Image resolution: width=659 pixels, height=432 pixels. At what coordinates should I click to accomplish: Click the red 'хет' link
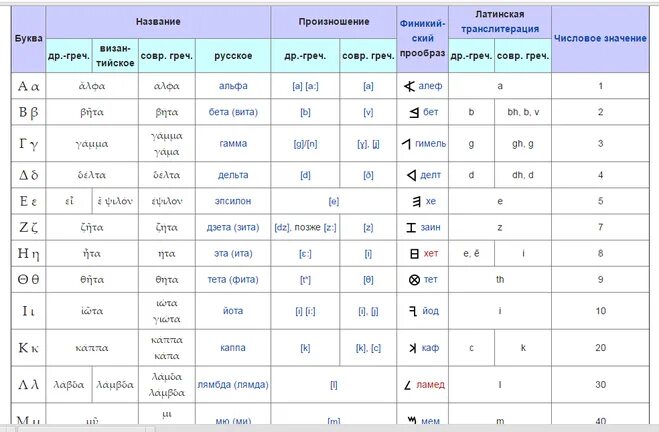pos(431,254)
